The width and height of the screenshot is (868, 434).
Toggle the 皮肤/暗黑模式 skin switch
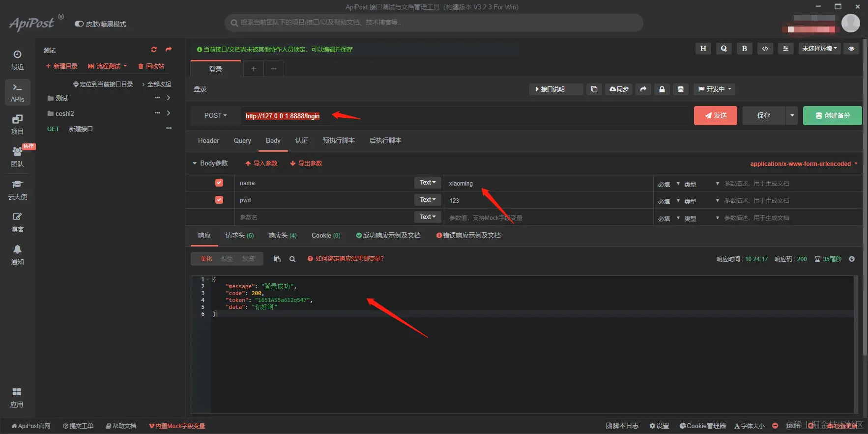pyautogui.click(x=79, y=24)
